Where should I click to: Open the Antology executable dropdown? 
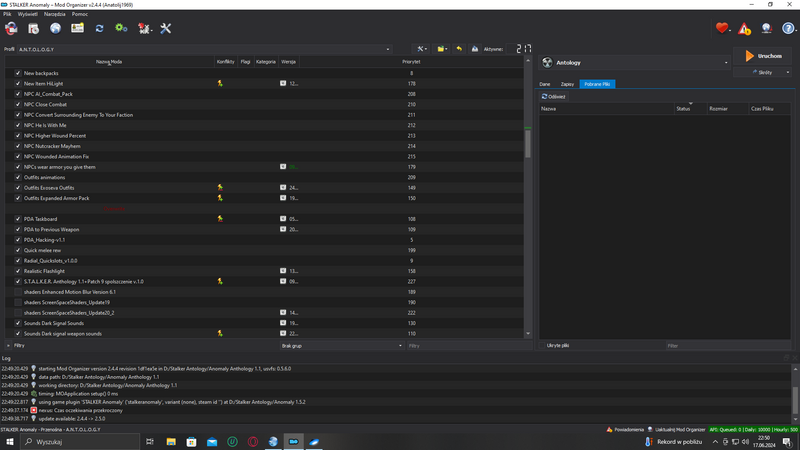click(x=726, y=62)
